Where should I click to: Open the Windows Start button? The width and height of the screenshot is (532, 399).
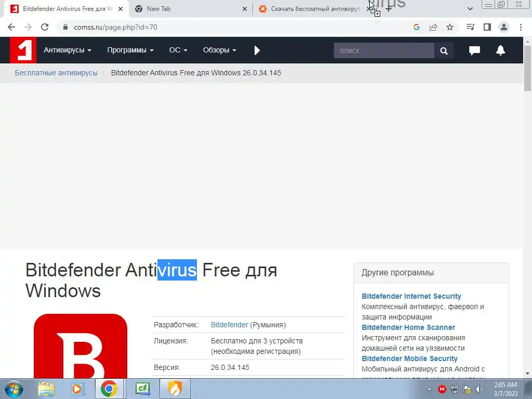[x=14, y=389]
